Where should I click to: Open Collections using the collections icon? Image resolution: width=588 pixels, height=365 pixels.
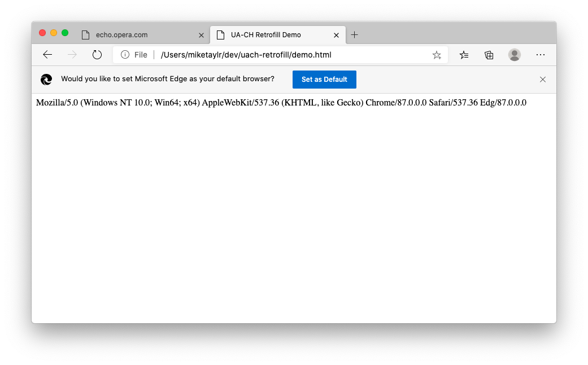point(489,55)
